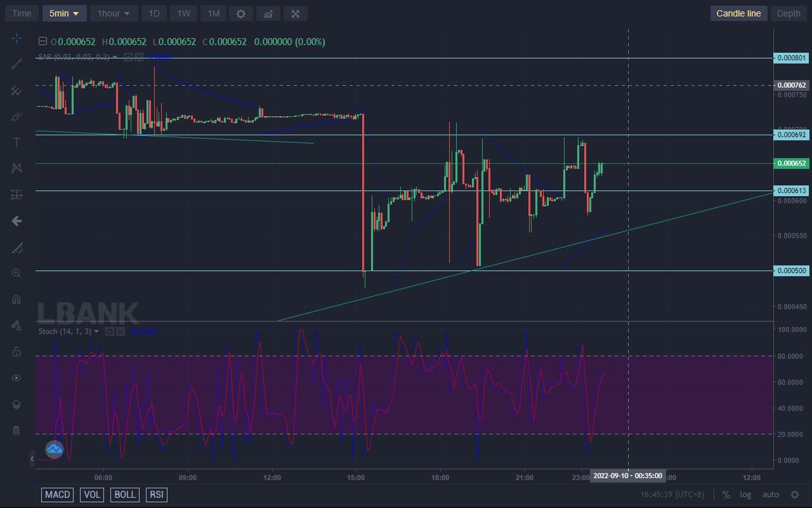Toggle the magnet snap mode
The image size is (812, 508).
click(16, 299)
